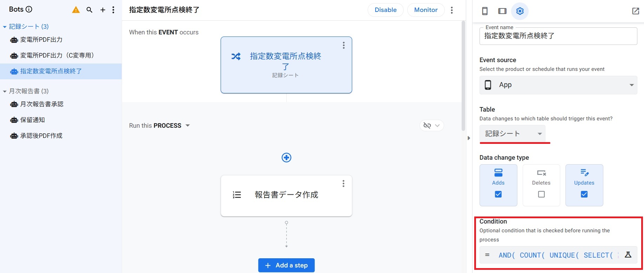Open expression assistant flask icon
Image resolution: width=644 pixels, height=273 pixels.
(x=628, y=255)
